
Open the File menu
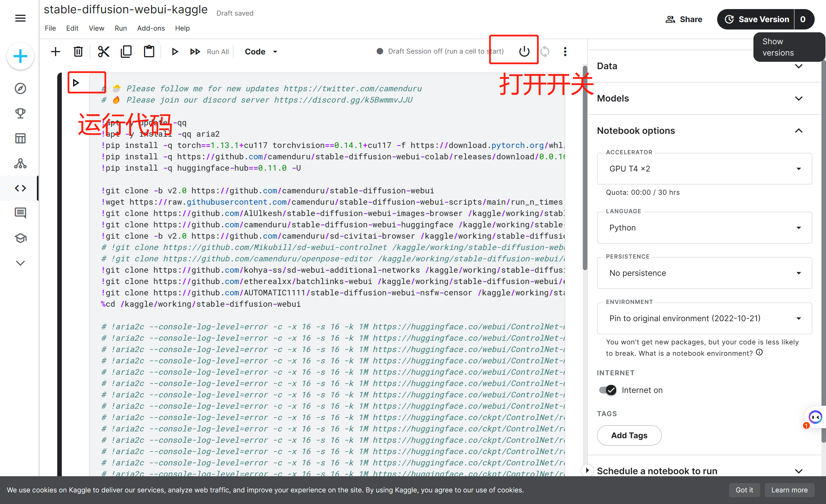point(50,28)
